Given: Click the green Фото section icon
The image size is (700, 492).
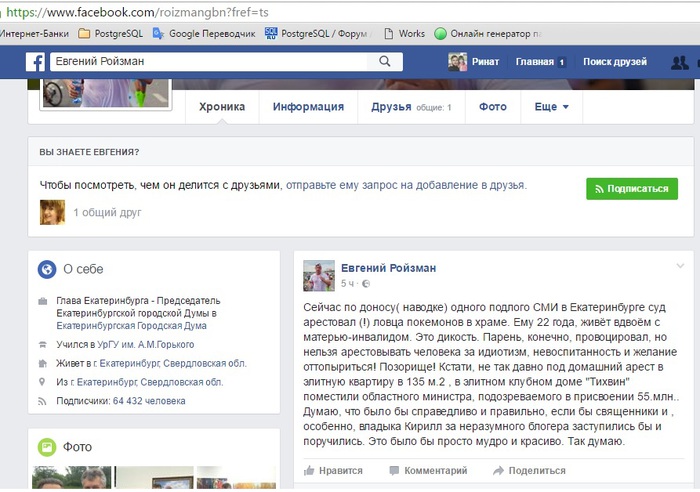Looking at the screenshot, I should (47, 447).
